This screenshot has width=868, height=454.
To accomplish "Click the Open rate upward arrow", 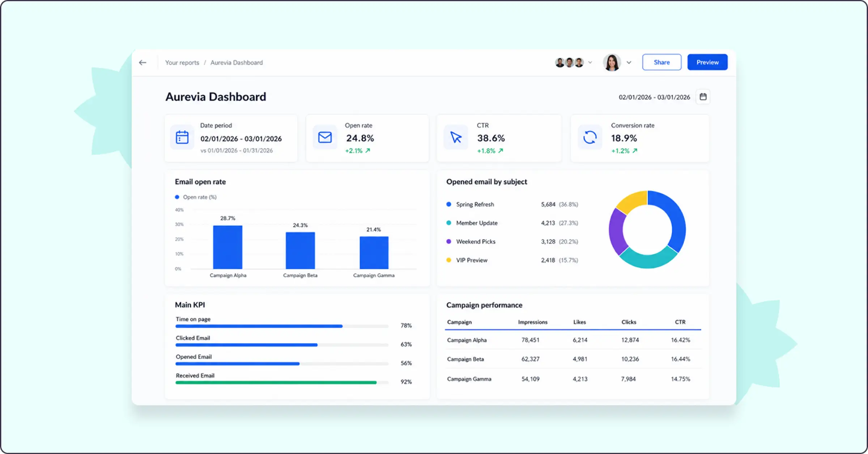I will point(368,151).
